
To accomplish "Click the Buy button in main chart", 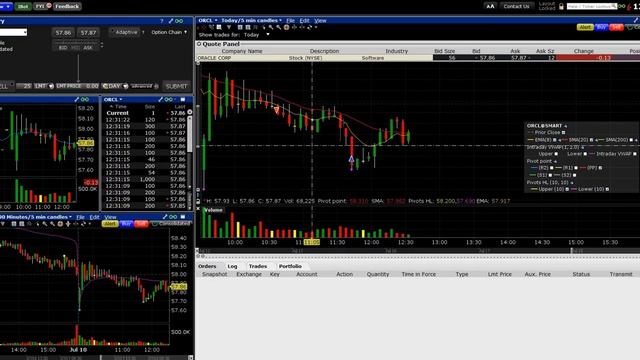I will pyautogui.click(x=601, y=27).
